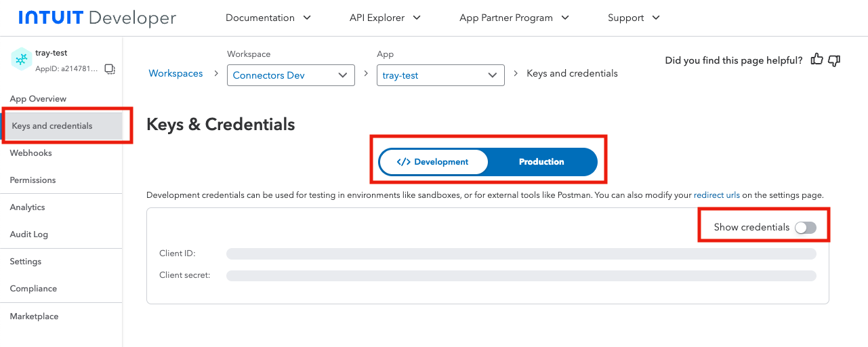
Task: Click the thumbs down feedback icon
Action: (834, 60)
